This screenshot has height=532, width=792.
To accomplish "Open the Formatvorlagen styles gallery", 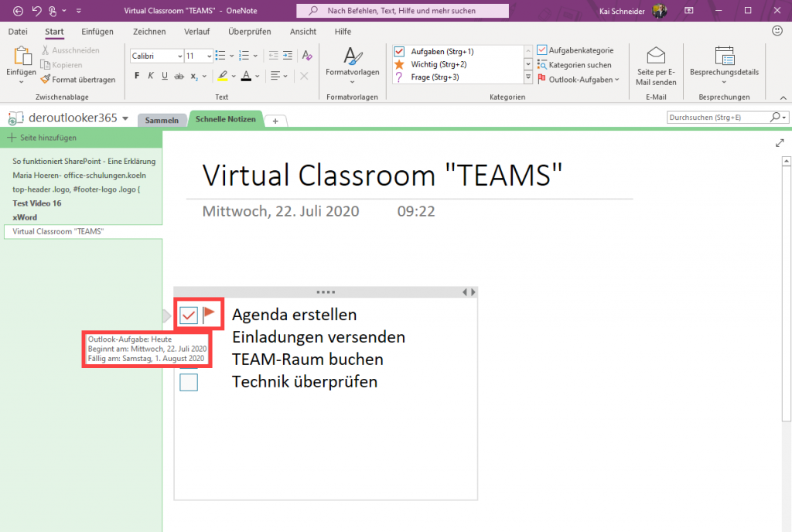I will (352, 66).
